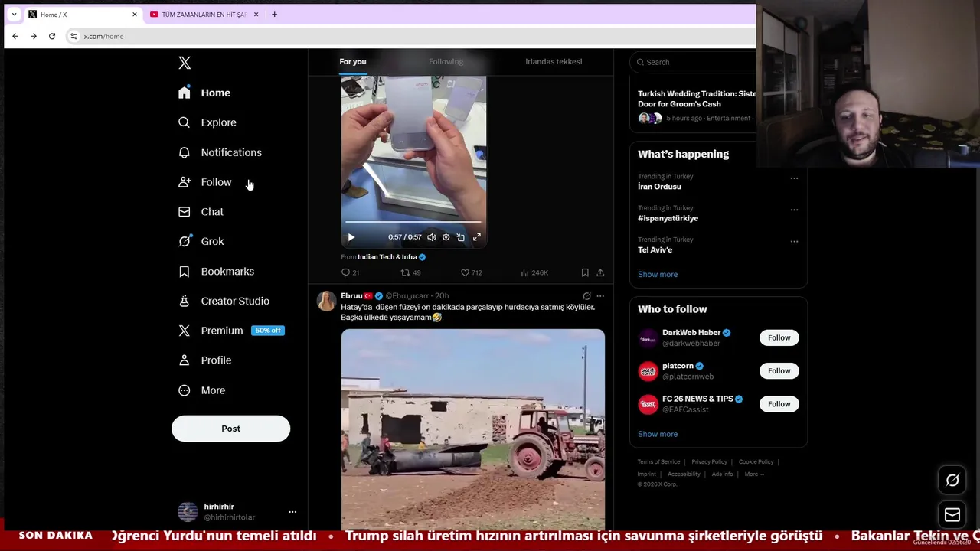Expand the browser tab search dropdown
The image size is (980, 551).
click(x=14, y=14)
